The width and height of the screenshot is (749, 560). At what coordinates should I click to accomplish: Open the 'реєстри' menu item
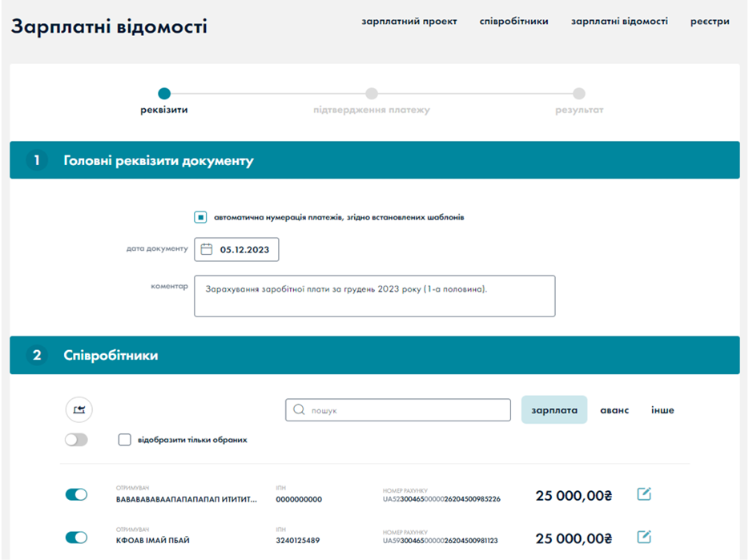point(711,22)
